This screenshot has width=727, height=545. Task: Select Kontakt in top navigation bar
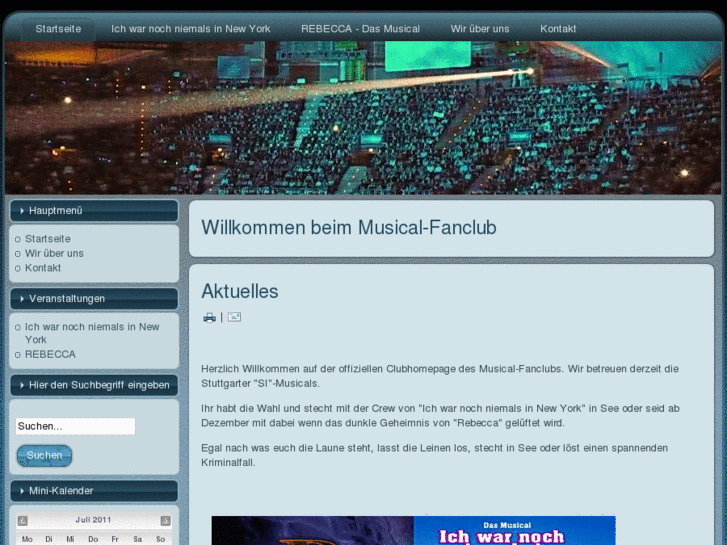coord(558,29)
